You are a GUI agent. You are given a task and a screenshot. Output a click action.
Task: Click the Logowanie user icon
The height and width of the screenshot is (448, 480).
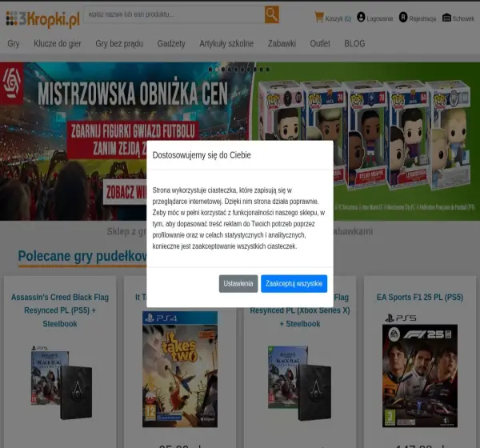[361, 17]
